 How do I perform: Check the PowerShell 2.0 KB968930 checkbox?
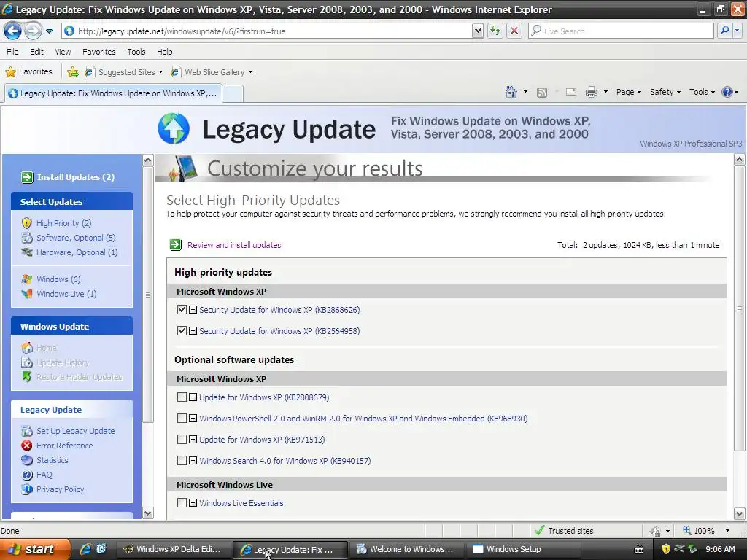[x=182, y=418]
